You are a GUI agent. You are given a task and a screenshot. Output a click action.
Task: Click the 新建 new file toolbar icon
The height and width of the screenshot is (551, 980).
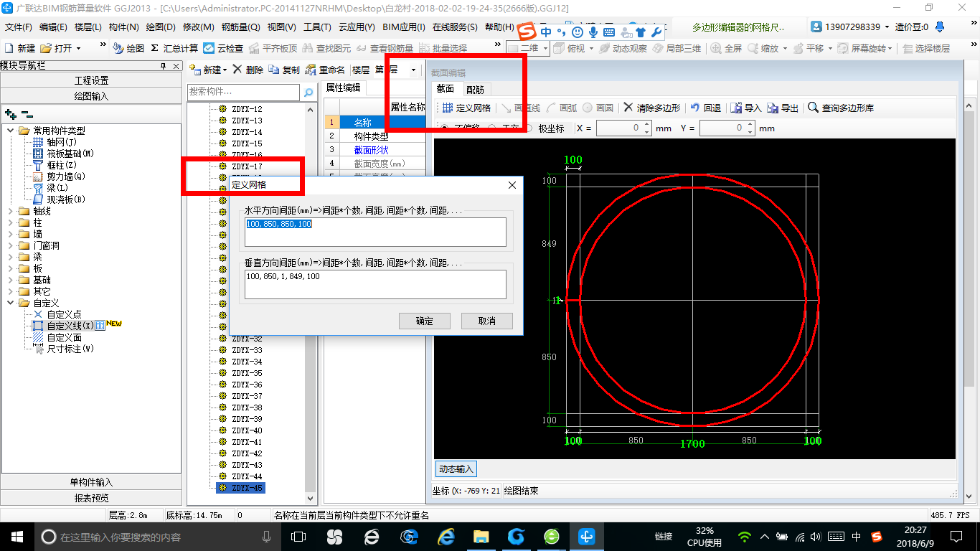pos(19,48)
